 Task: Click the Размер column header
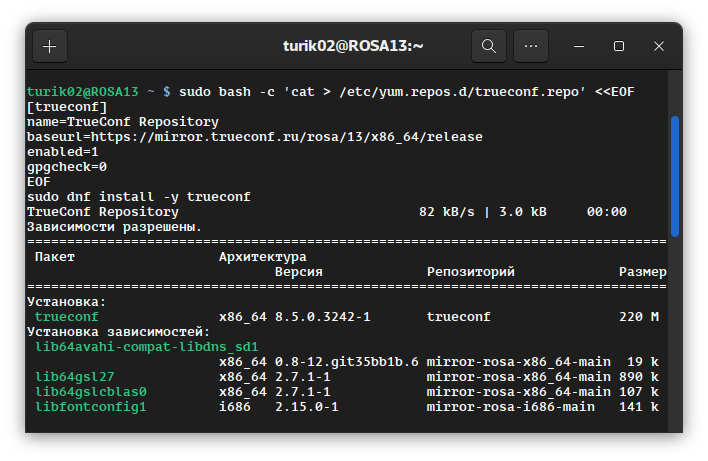coord(643,272)
